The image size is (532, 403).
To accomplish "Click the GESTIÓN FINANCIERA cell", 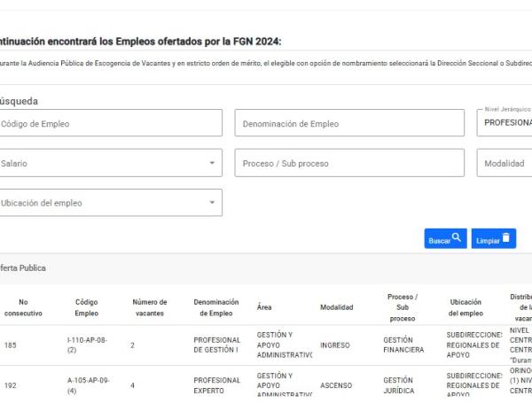I will click(x=403, y=345).
